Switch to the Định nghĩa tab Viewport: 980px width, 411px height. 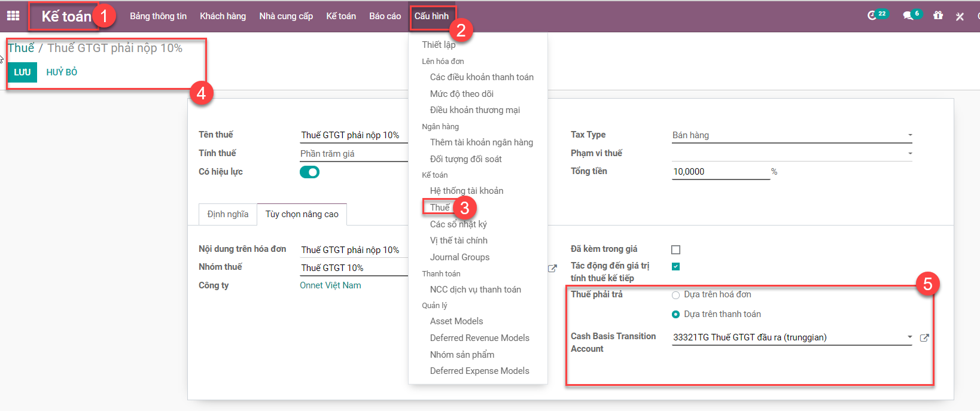[228, 214]
